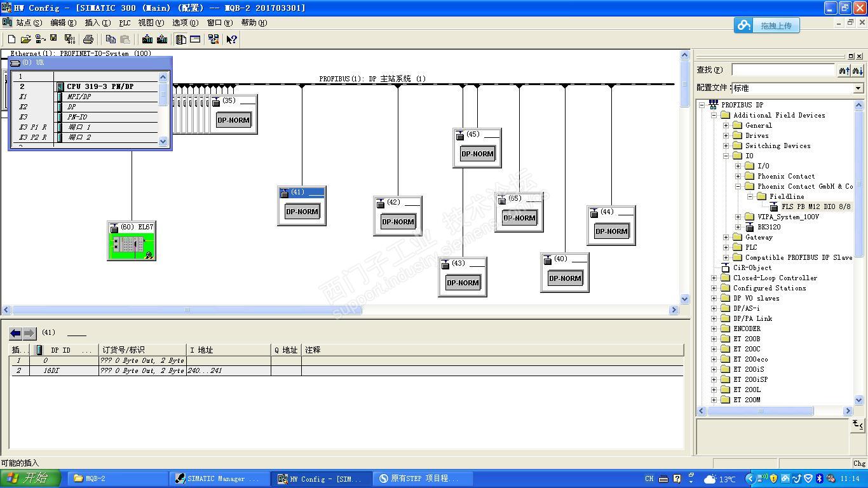Click the station view horizontal scrollbar
This screenshot has height=488, width=868.
pos(339,310)
